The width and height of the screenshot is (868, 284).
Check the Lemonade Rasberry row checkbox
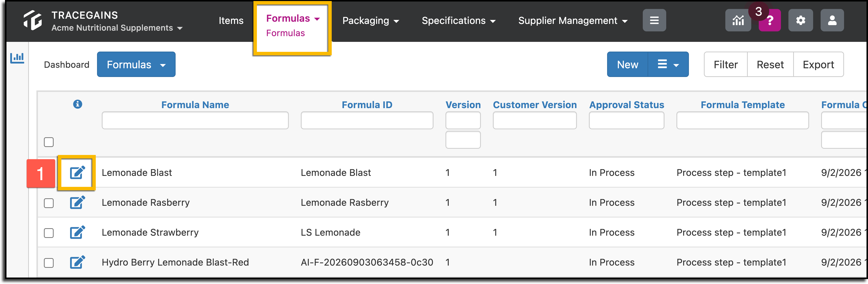tap(49, 203)
